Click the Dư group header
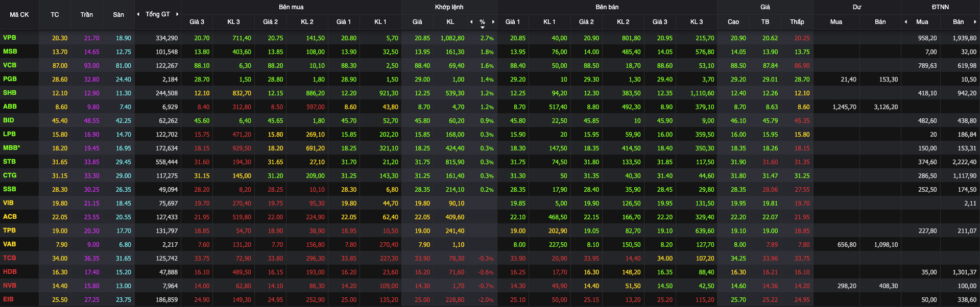The height and width of the screenshot is (307, 980). pyautogui.click(x=857, y=7)
